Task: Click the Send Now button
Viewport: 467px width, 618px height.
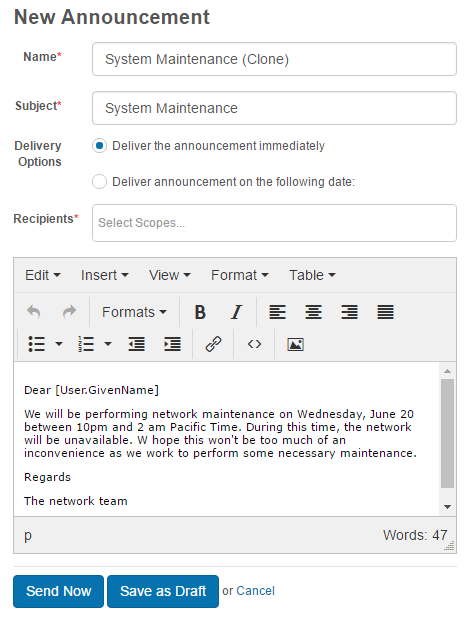Action: [x=58, y=591]
